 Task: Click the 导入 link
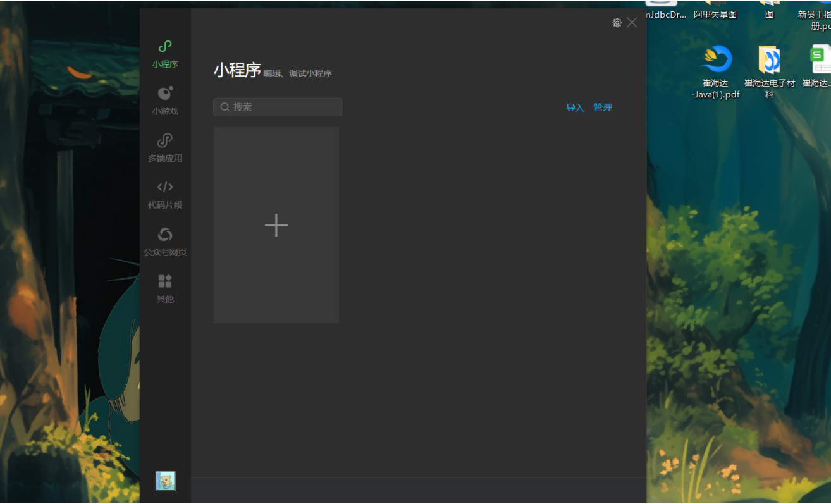[575, 108]
